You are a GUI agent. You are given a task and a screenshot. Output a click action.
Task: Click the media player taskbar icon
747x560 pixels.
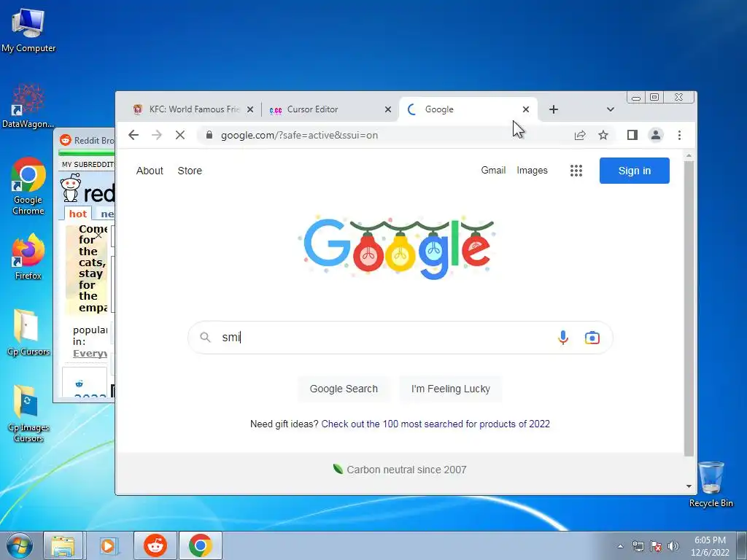click(x=109, y=545)
